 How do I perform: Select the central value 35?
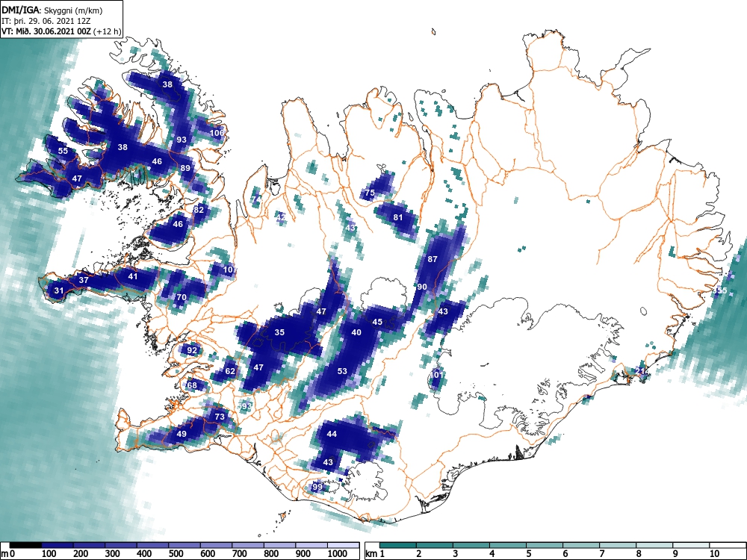click(279, 332)
